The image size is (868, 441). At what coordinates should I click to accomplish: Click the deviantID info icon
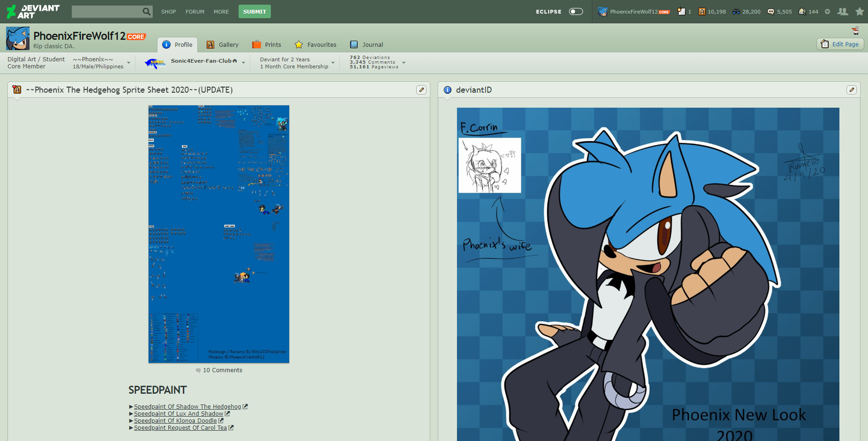pyautogui.click(x=448, y=90)
